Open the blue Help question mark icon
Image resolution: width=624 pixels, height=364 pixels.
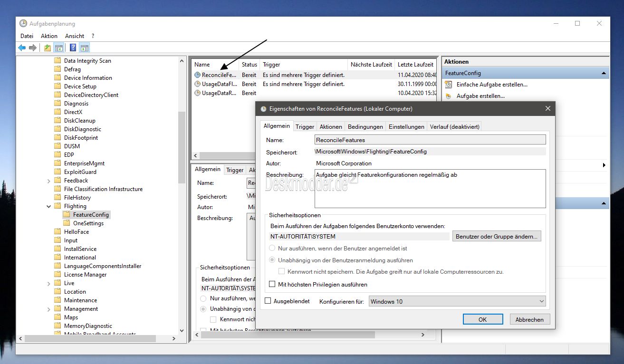(x=73, y=48)
